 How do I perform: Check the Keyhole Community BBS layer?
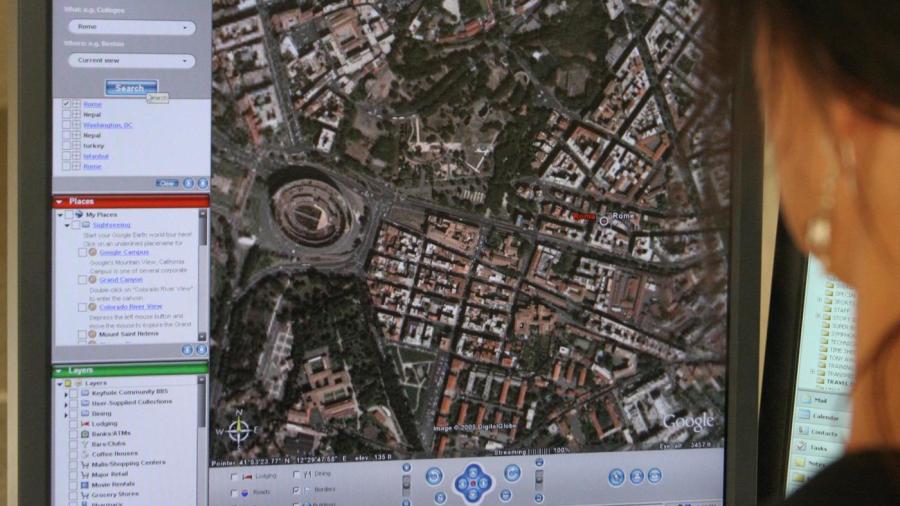pyautogui.click(x=74, y=393)
